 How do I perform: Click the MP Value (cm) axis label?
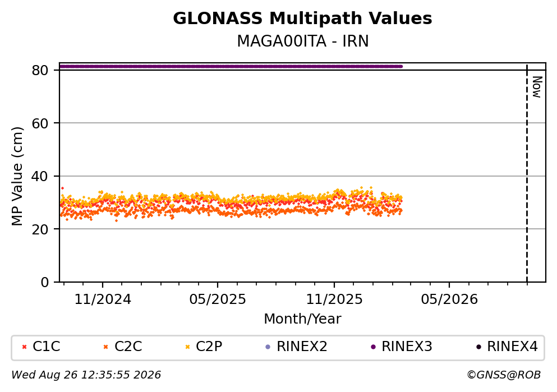(17, 177)
